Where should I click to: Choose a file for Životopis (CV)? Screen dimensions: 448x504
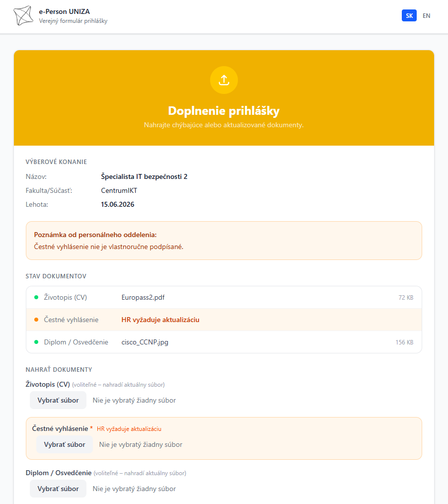point(58,400)
